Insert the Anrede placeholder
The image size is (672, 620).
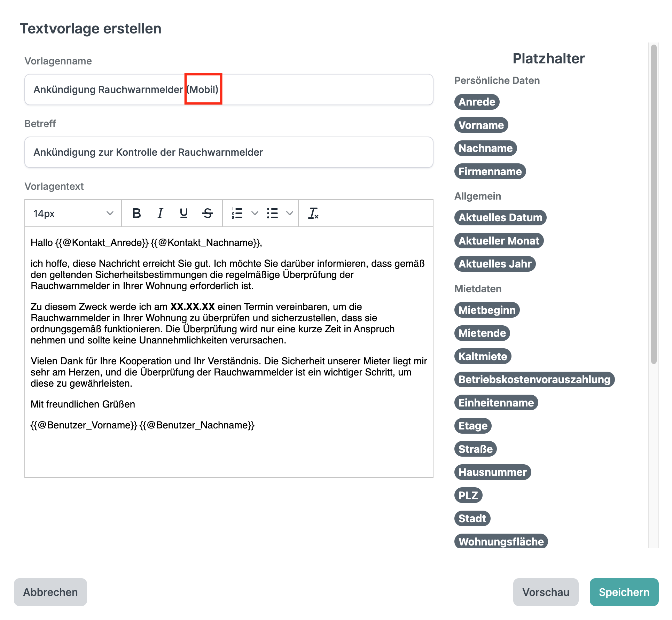477,102
